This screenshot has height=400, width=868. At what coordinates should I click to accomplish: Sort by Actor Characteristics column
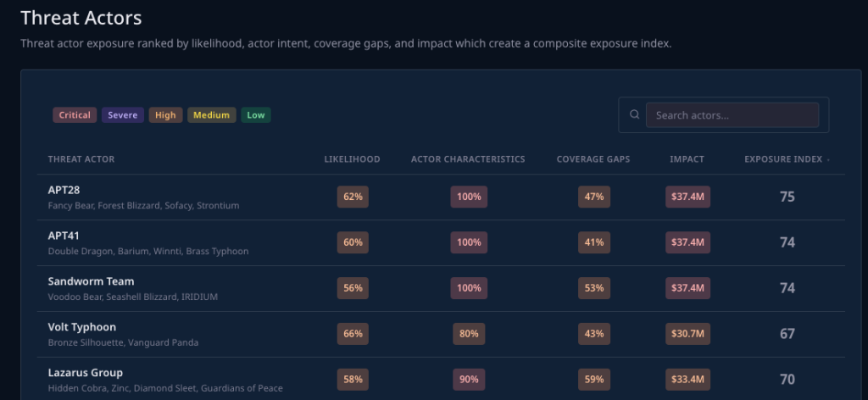pos(468,159)
